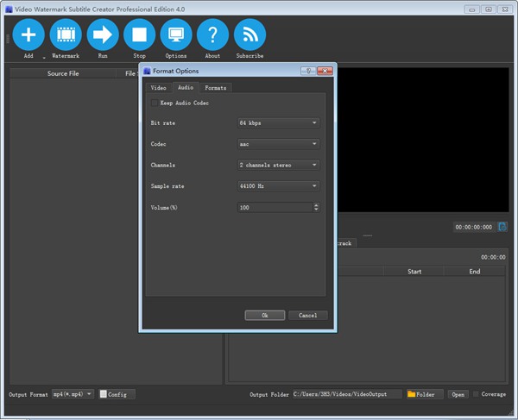Click the Volume value field showing 100

click(x=275, y=207)
